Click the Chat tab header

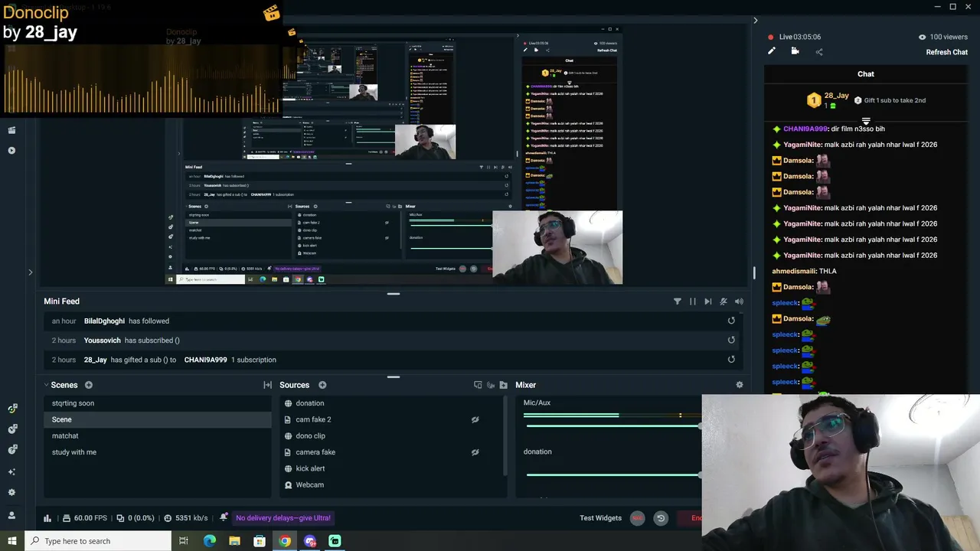tap(866, 74)
